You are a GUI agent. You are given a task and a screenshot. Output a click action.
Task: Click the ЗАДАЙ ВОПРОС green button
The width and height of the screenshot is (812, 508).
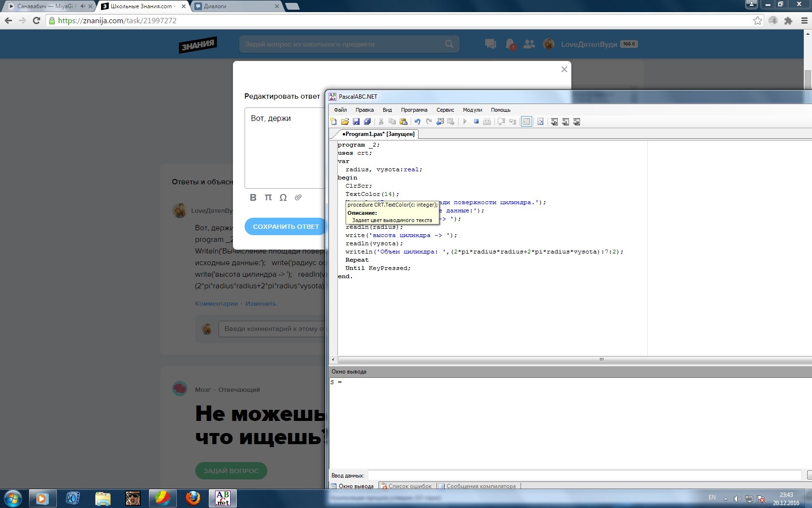(231, 471)
